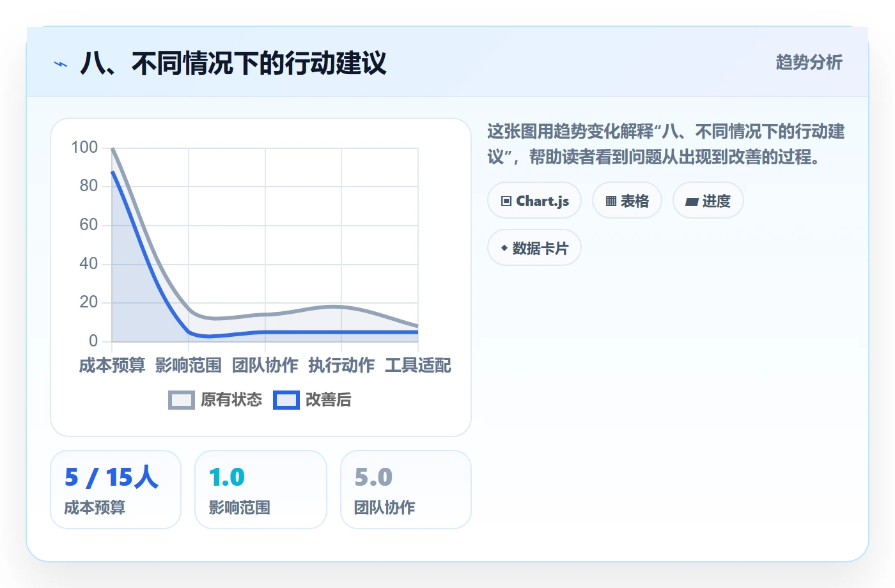Viewport: 895px width, 588px height.
Task: Click the 80 y-axis value
Action: pyautogui.click(x=89, y=186)
